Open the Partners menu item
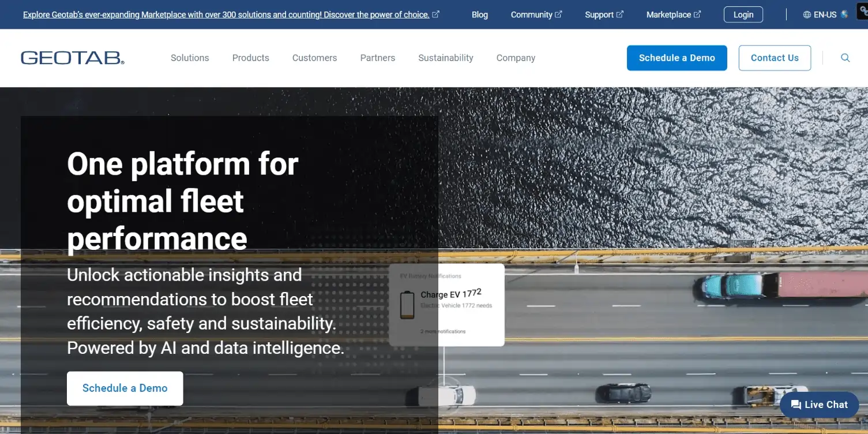 point(378,58)
